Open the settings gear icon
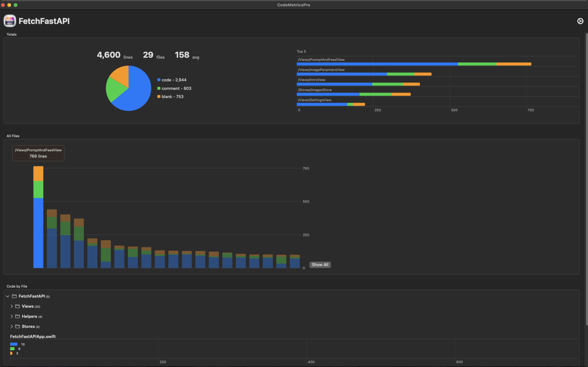 point(580,21)
